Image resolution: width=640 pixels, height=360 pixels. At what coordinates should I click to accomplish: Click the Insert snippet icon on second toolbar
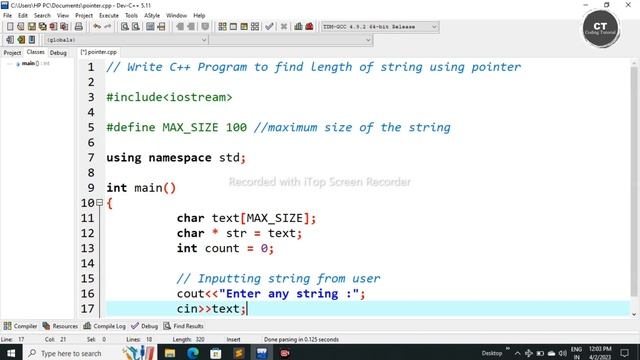point(10,40)
